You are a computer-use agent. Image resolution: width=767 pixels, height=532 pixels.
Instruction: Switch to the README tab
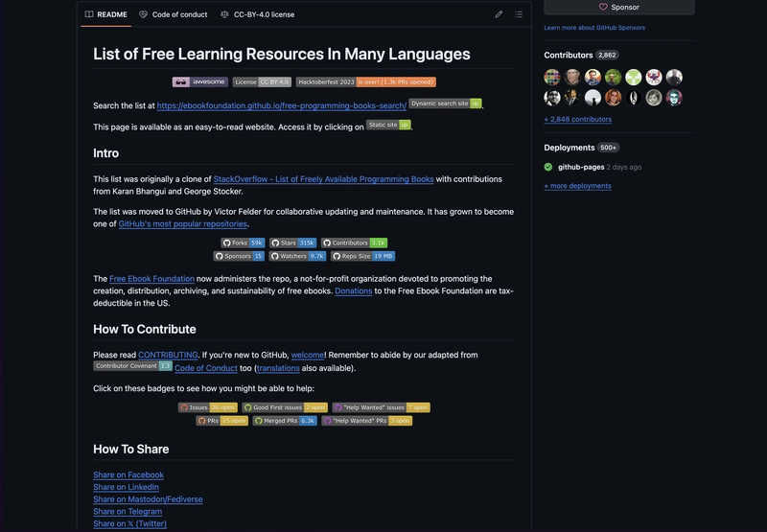[x=106, y=14]
